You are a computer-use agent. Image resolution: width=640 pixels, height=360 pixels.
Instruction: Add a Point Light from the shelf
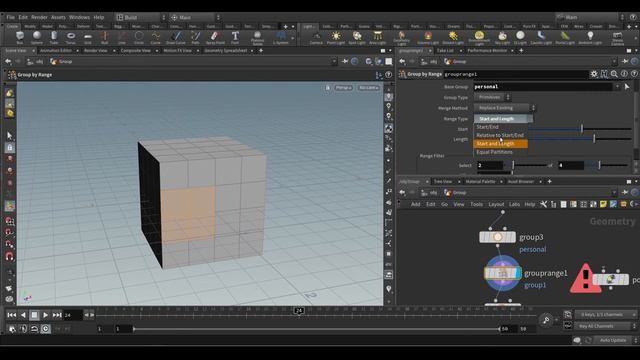pos(336,38)
